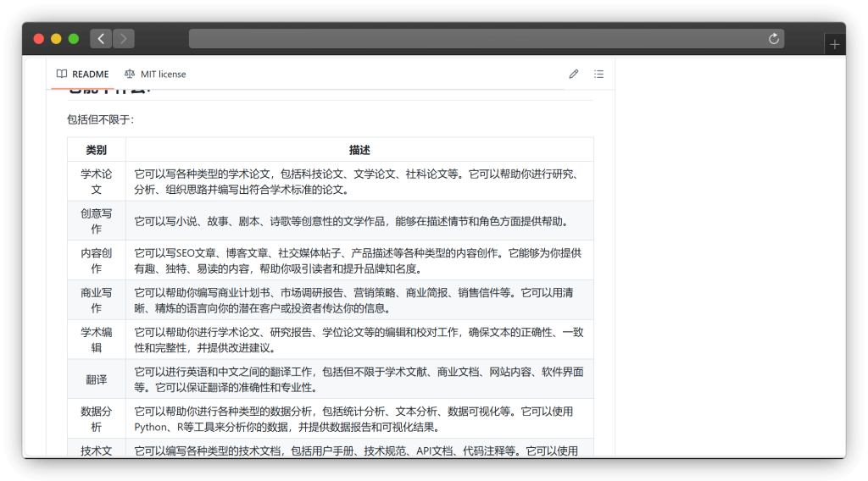Click description mentioning Python、R等工具
The width and height of the screenshot is (868, 481).
[359, 419]
